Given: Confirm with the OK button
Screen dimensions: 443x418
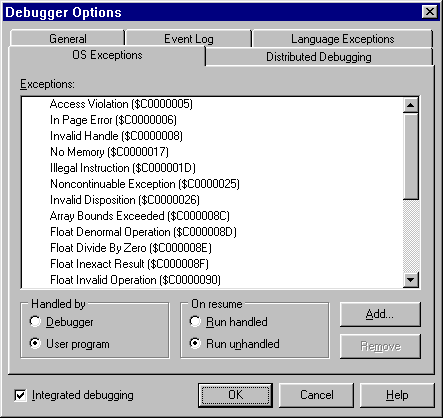Looking at the screenshot, I should [x=235, y=395].
